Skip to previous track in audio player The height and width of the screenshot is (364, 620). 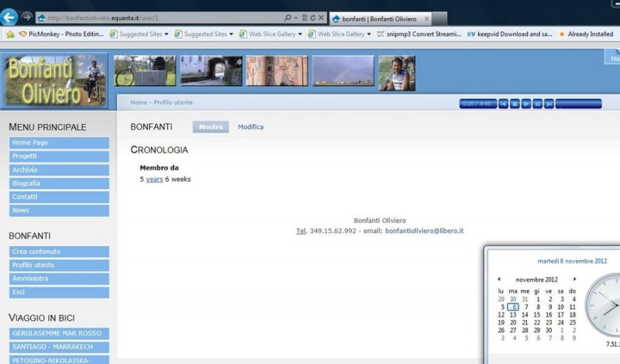(503, 104)
